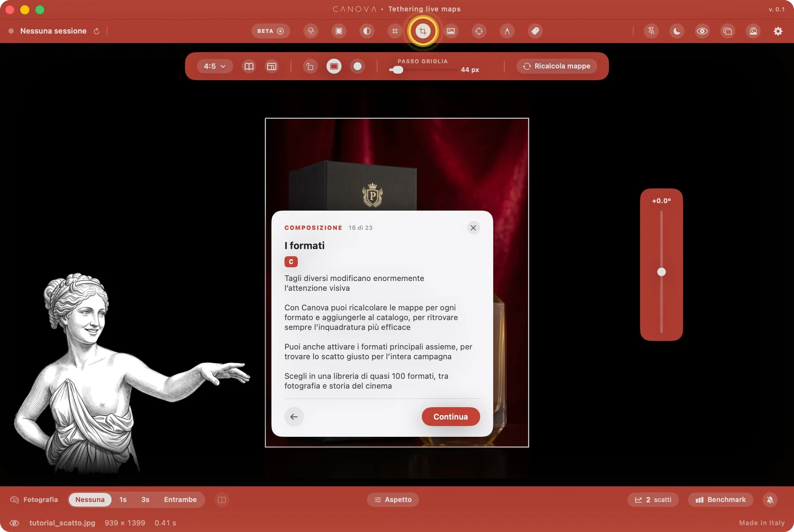
Task: Select the Entrambe segment option
Action: tap(180, 499)
